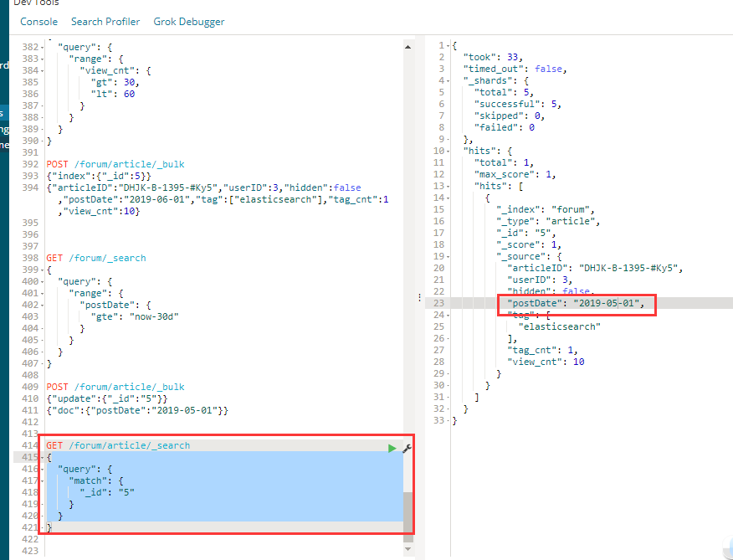
Task: Click the doc line with postDate 2019-05-01
Action: click(137, 410)
